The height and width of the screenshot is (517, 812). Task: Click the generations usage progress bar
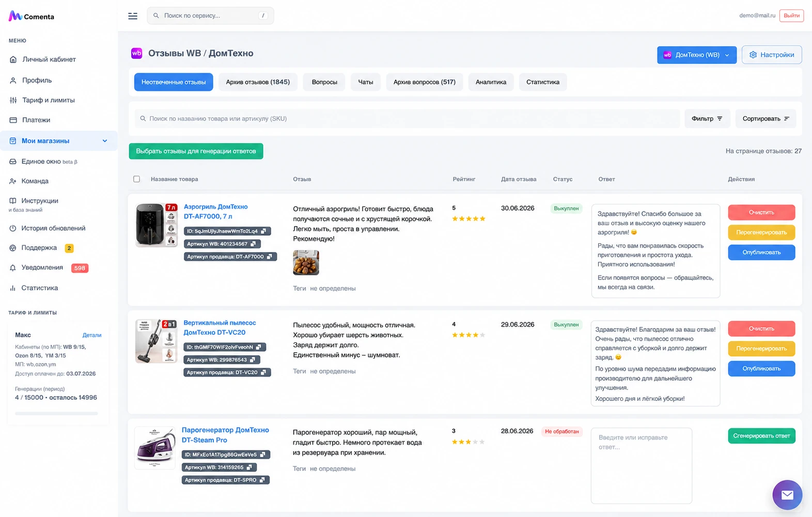click(56, 413)
